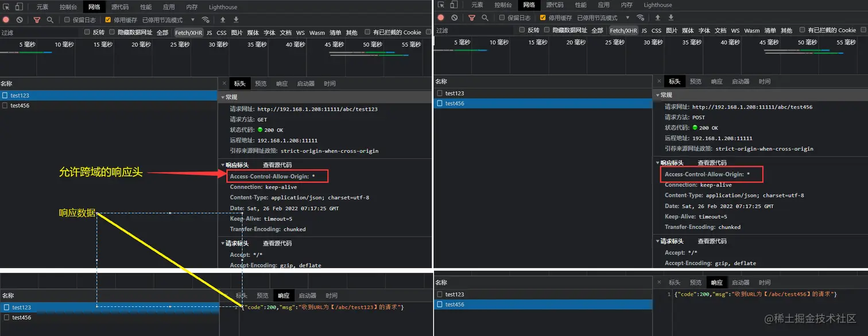Click the red filter funnel, upper-right DevTools

[472, 18]
